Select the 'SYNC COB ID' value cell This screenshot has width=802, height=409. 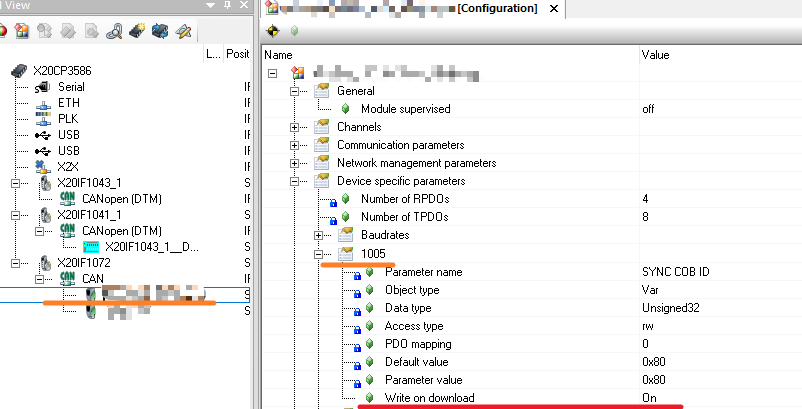pyautogui.click(x=676, y=271)
